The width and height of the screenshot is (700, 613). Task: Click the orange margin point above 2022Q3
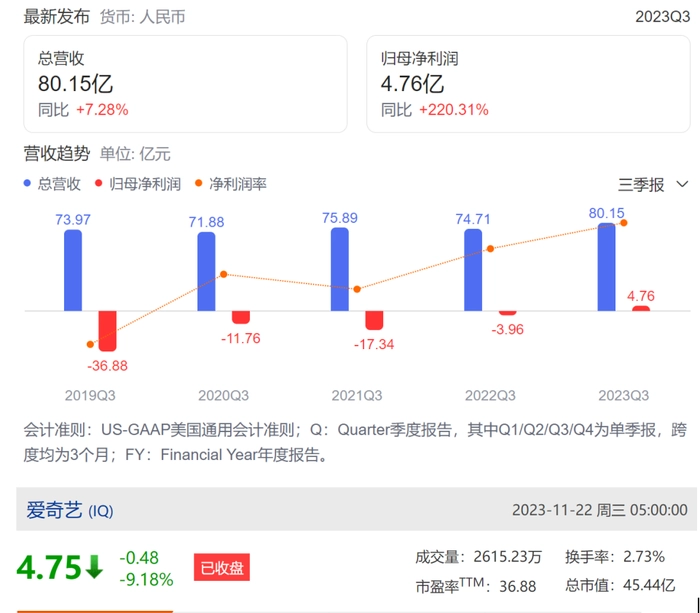click(x=490, y=249)
